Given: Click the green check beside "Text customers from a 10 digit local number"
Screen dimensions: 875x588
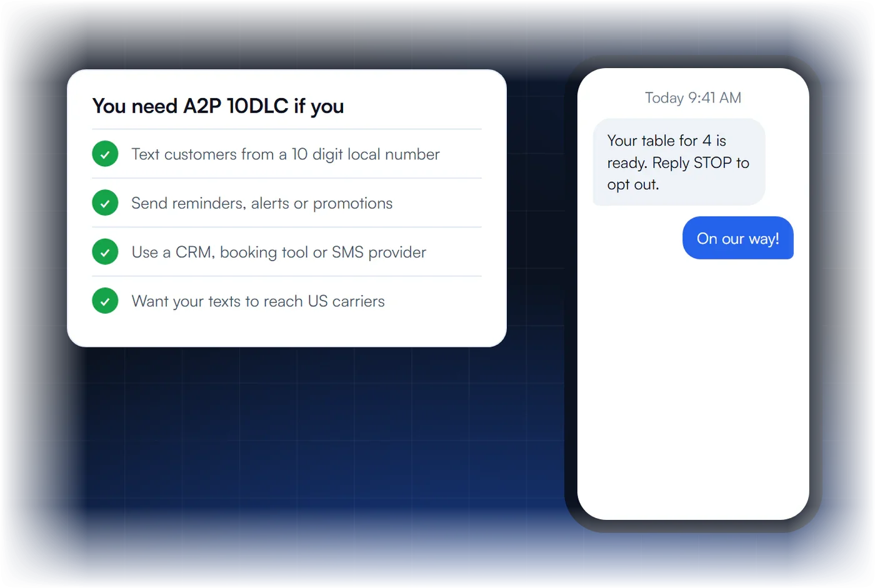Looking at the screenshot, I should tap(105, 154).
